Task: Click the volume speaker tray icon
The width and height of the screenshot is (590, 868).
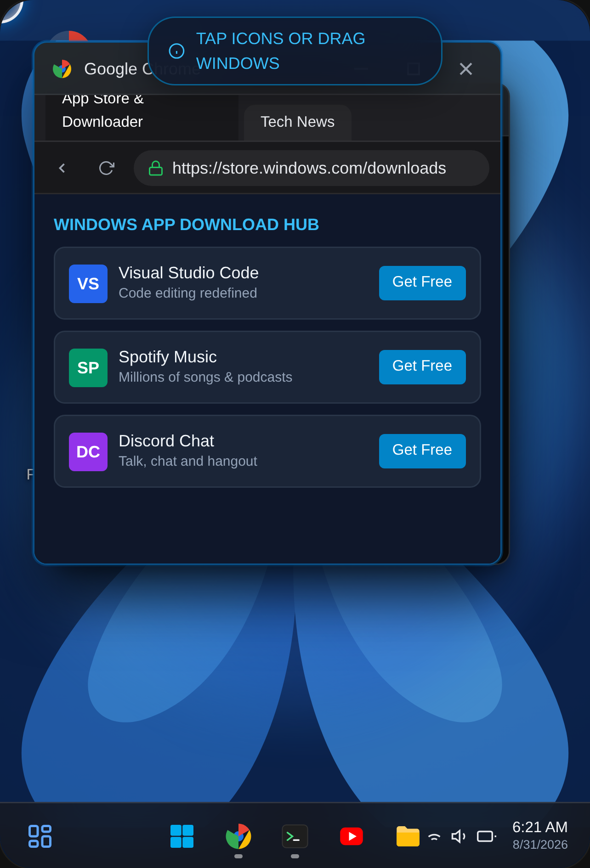Action: tap(459, 837)
